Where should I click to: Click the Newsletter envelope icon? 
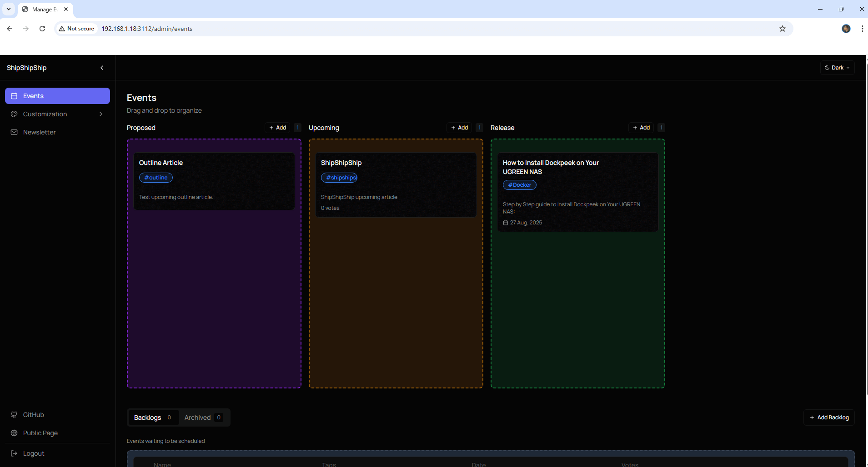tap(14, 132)
